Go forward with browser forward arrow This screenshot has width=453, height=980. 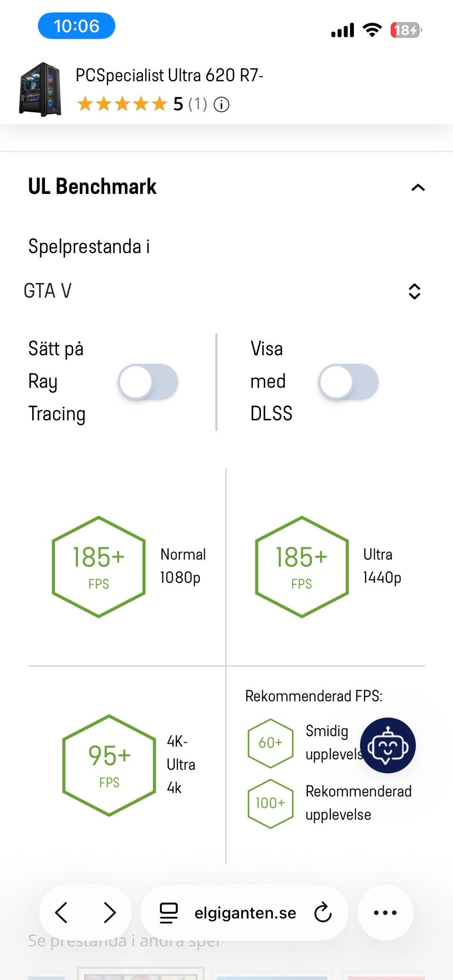(109, 913)
